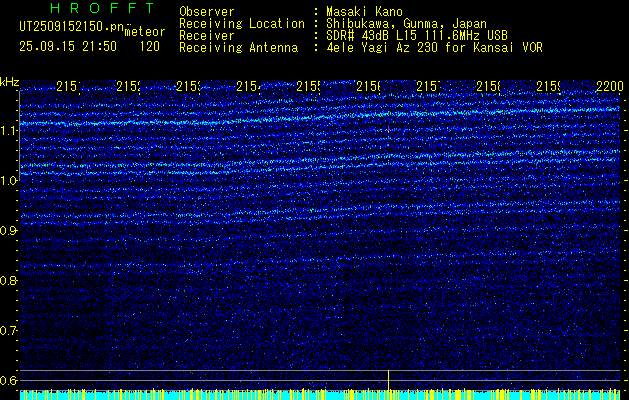The image size is (629, 400).
Task: Click the HROFFT title text
Action: (103, 8)
